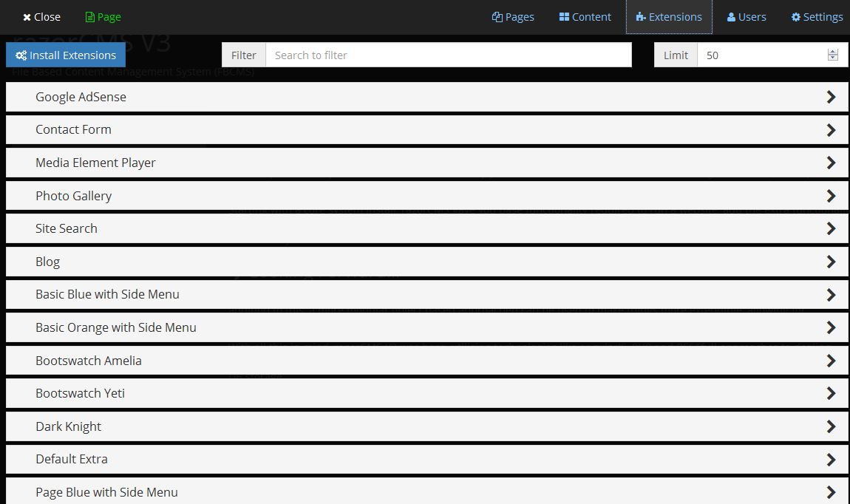Click the Close X icon
Viewport: 850px width, 504px height.
tap(27, 17)
